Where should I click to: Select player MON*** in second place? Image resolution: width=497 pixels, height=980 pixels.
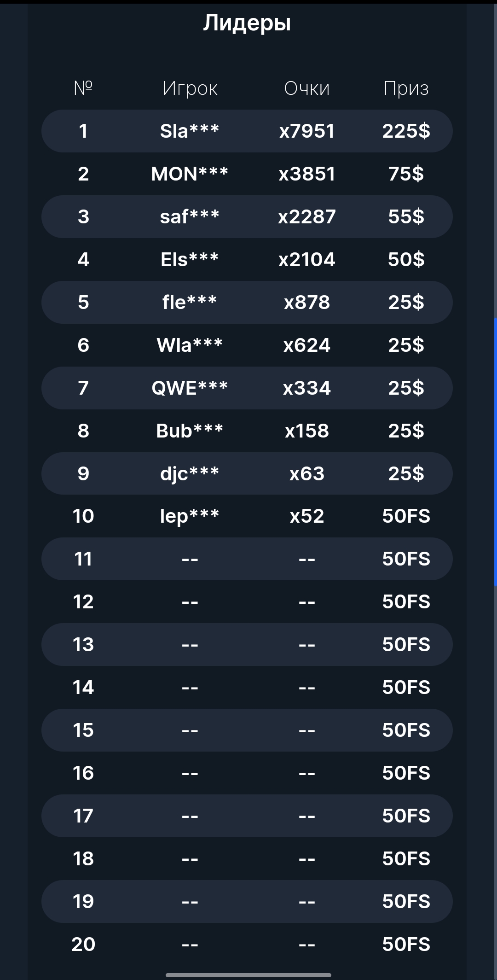click(x=190, y=174)
